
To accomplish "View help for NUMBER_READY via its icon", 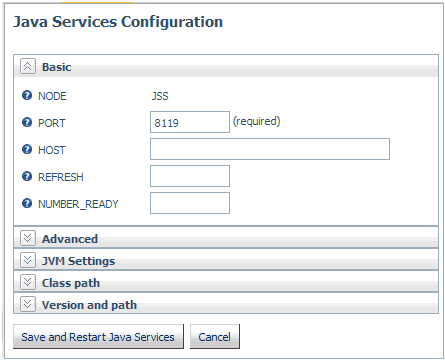I will point(27,203).
